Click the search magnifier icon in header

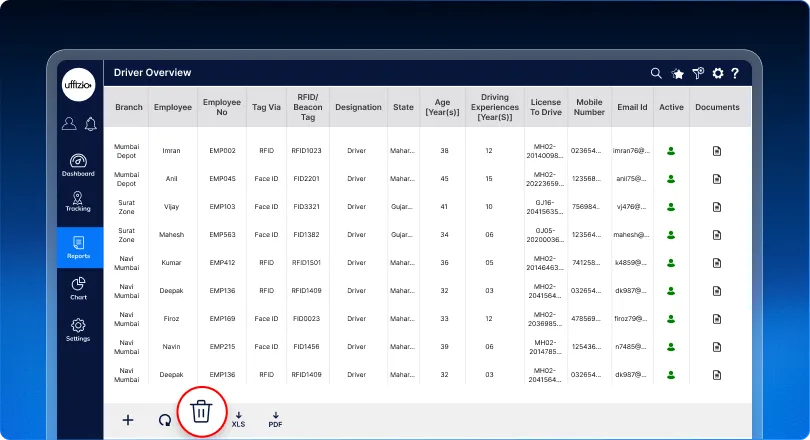(656, 73)
